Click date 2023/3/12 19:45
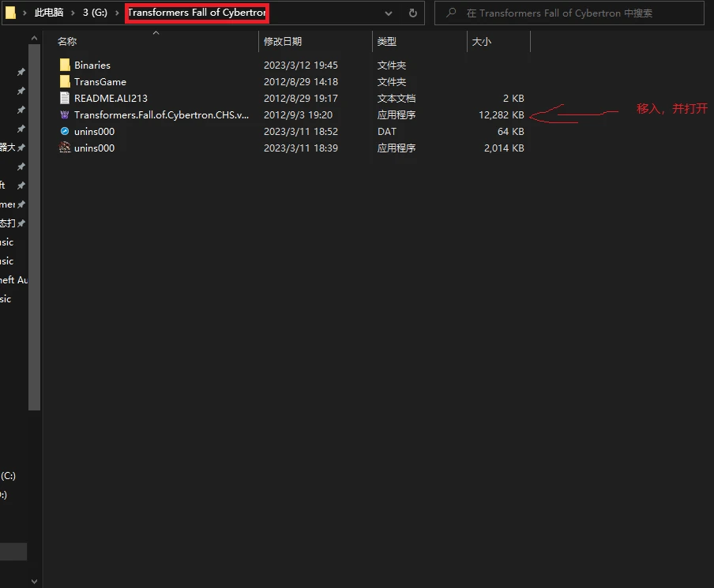The height and width of the screenshot is (588, 714). [301, 65]
